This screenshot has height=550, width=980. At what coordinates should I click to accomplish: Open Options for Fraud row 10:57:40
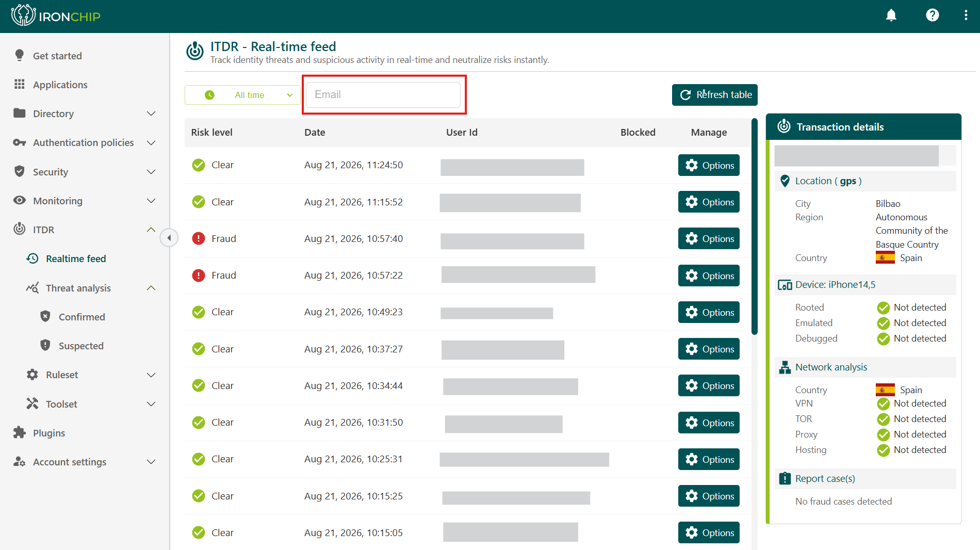coord(709,238)
